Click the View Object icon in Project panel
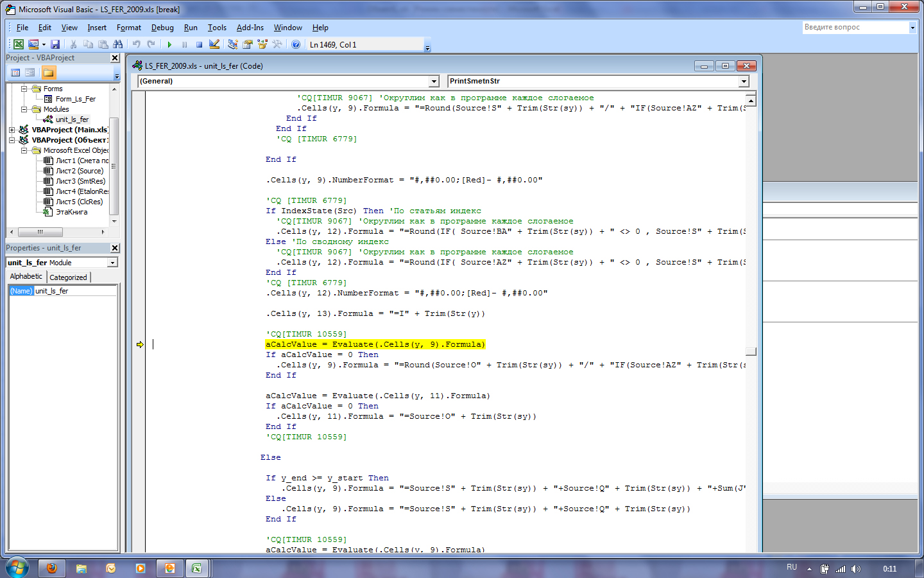924x578 pixels. [x=30, y=73]
